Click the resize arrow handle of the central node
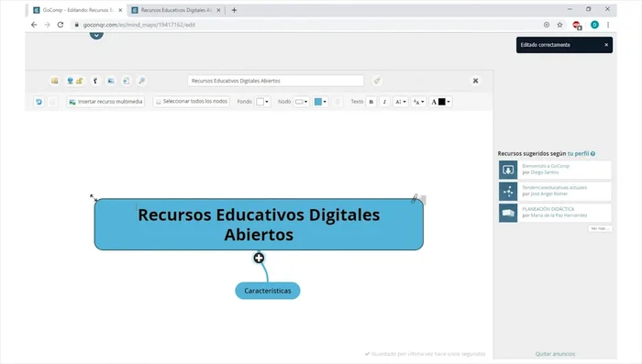Screen dimensions: 642x364 click(x=94, y=198)
